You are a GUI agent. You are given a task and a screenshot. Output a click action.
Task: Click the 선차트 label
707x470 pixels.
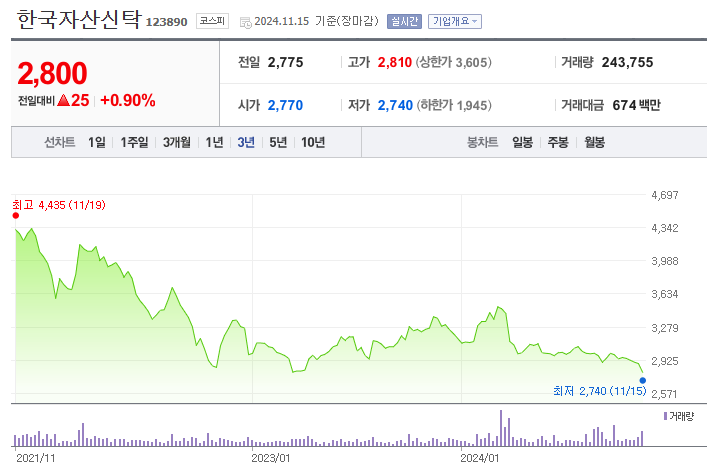(x=60, y=143)
